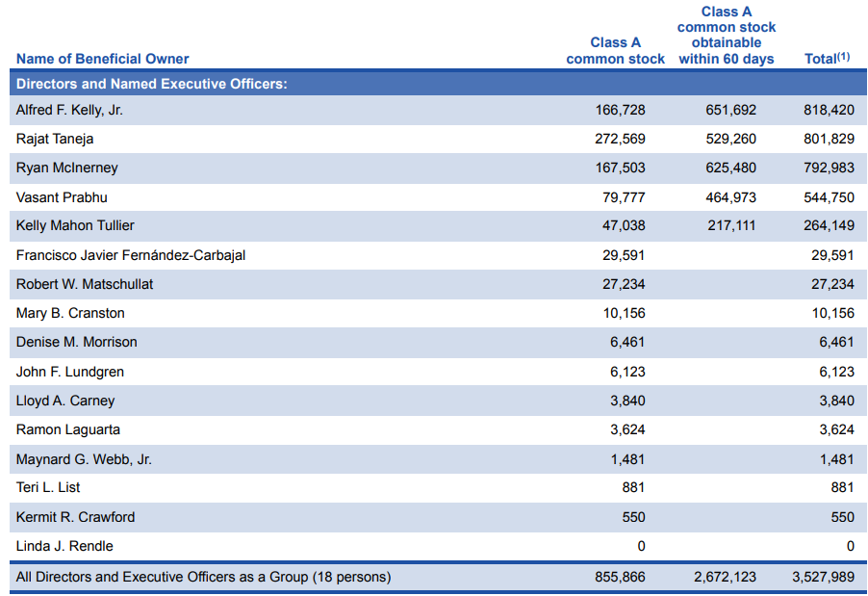Click total 3,840 in Lloyd Carney row
This screenshot has height=596, width=868.
(836, 401)
